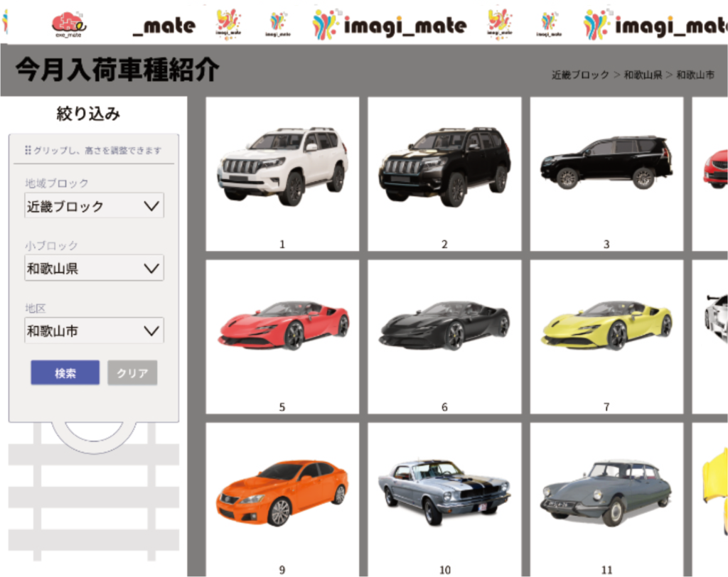Click 近畿ブロック in the breadcrumb
The image size is (728, 577).
point(580,75)
